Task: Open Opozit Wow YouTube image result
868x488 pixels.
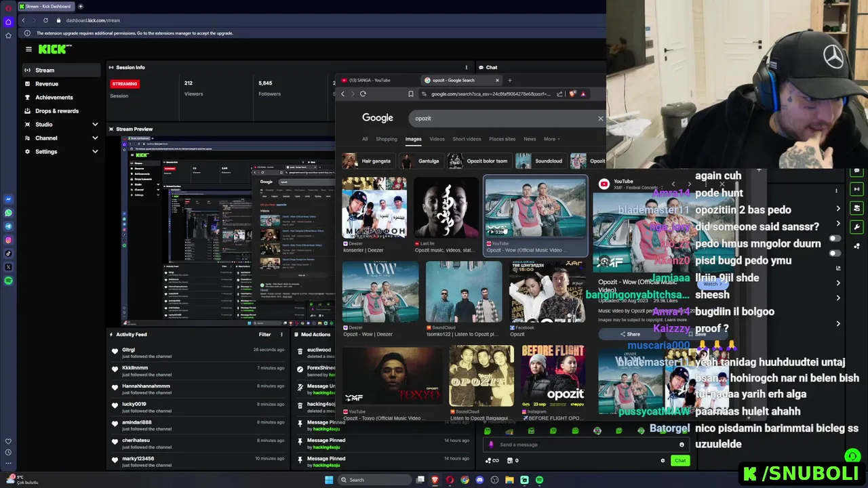Action: pos(536,215)
